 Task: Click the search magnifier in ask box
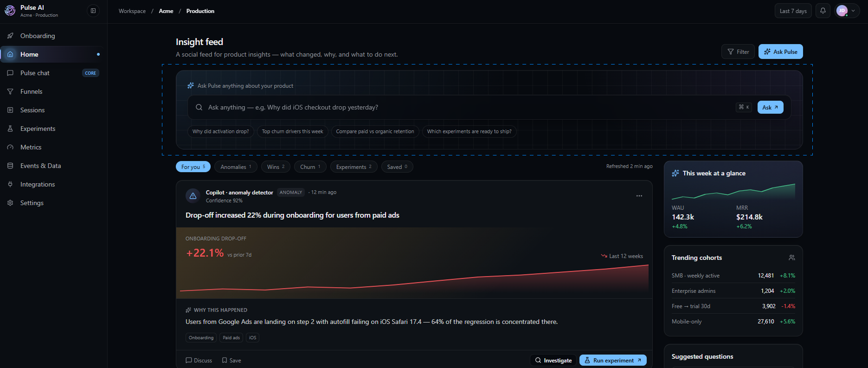point(199,107)
